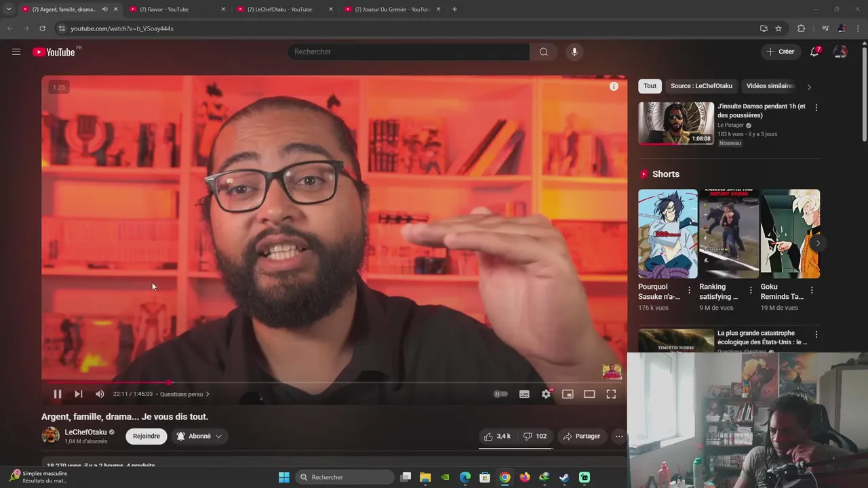Show more filter chips with arrow
868x488 pixels.
[x=808, y=87]
